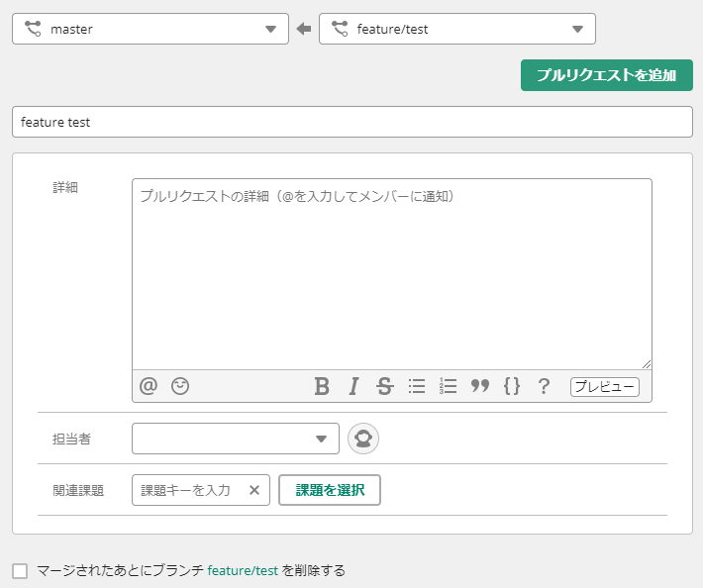Click the pull request title field
Viewport: 703px width, 588px height.
(351, 123)
